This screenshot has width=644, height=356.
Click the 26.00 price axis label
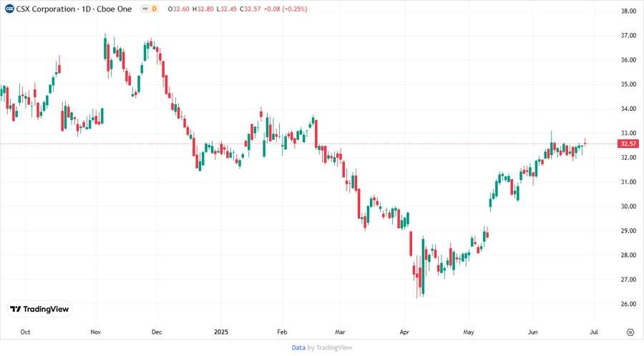tap(628, 304)
